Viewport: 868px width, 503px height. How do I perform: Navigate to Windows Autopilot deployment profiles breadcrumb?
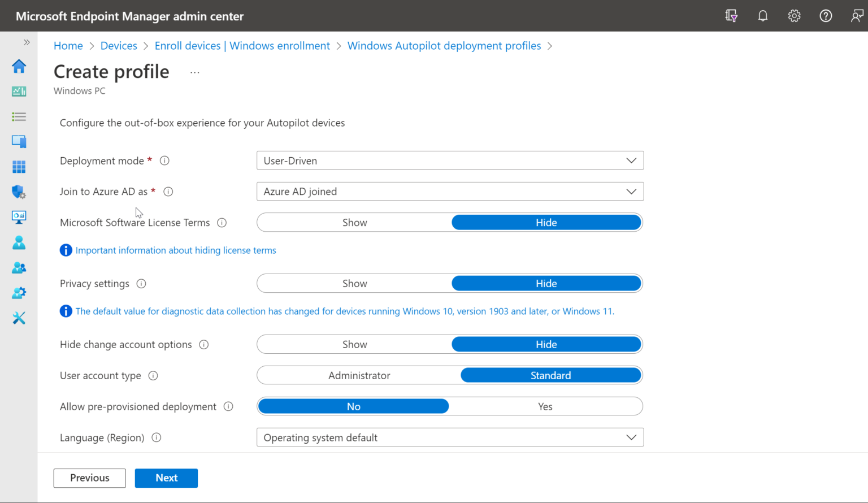(444, 45)
